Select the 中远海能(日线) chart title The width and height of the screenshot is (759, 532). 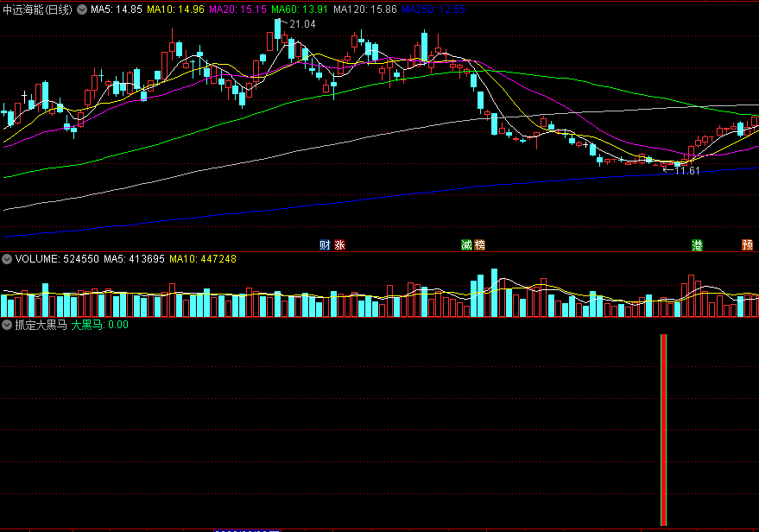click(38, 9)
